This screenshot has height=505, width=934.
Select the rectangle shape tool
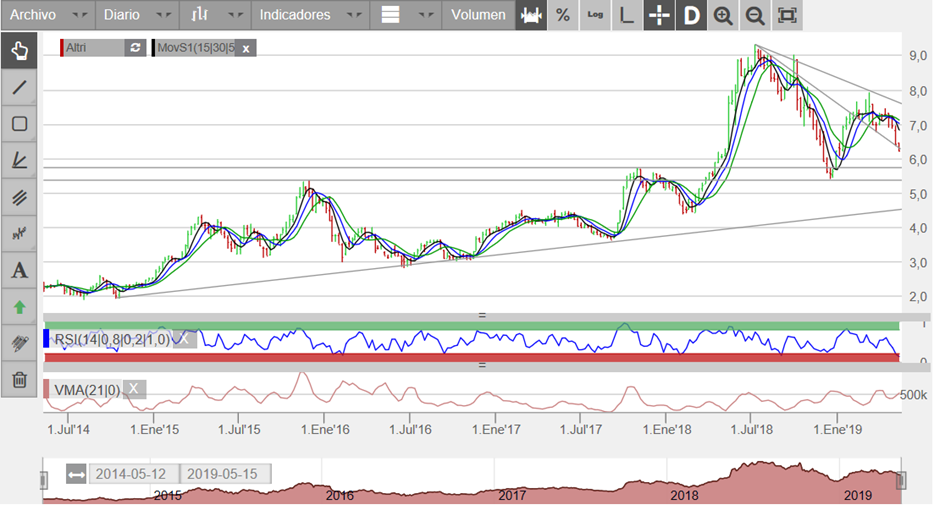[19, 124]
